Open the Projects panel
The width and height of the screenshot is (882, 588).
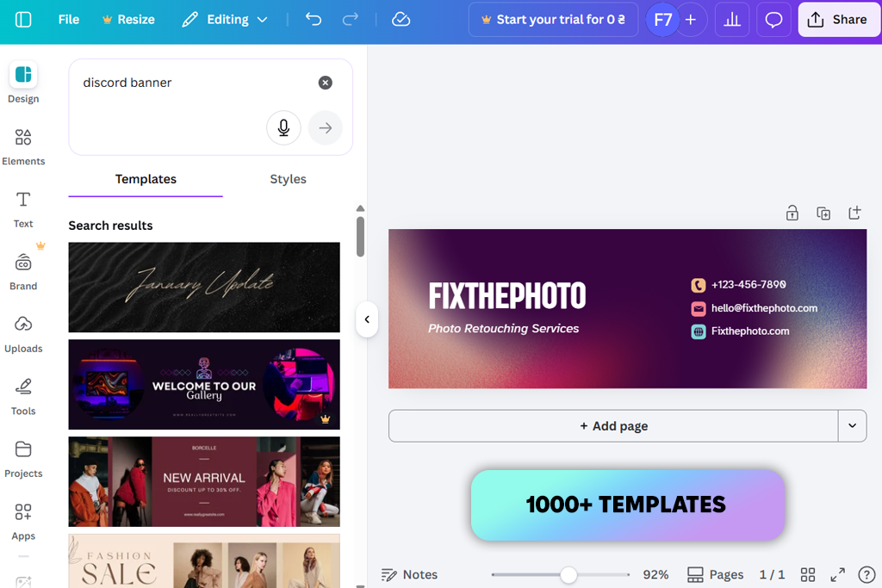(x=23, y=459)
